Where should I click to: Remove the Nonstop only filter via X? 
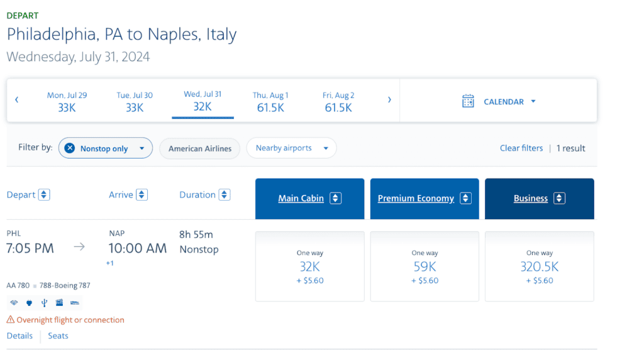point(70,149)
